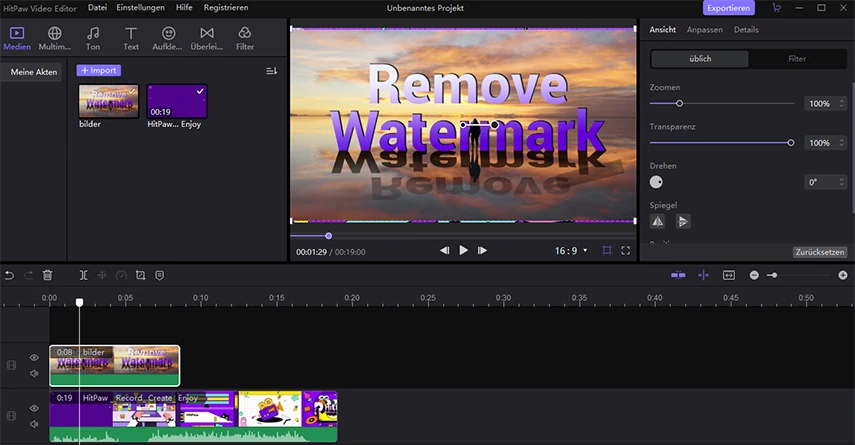855x445 pixels.
Task: Flip clip horizontally with mirror icon
Action: 658,221
